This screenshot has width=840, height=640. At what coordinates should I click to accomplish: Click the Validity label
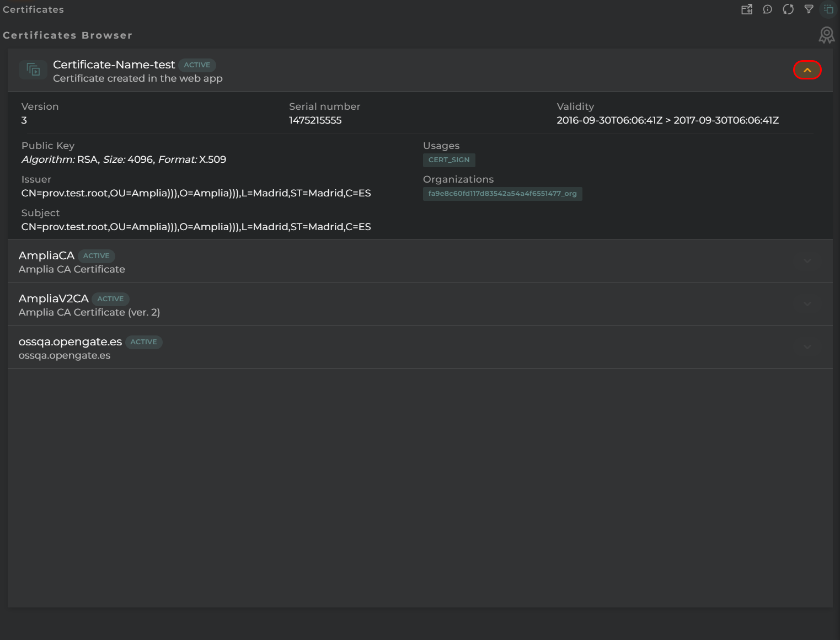click(x=575, y=106)
